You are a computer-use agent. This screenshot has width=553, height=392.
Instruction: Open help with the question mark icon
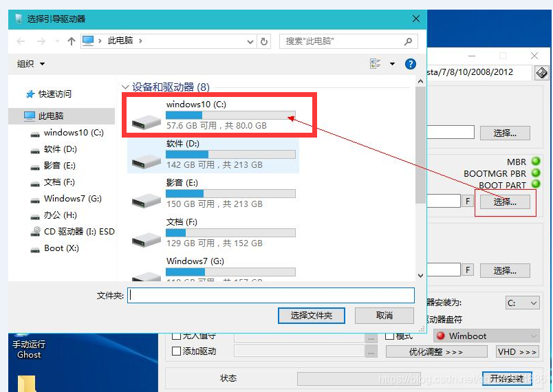tap(410, 64)
